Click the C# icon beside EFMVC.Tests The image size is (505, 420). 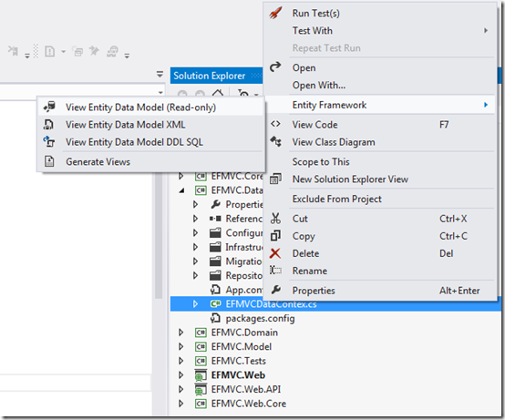[x=201, y=361]
